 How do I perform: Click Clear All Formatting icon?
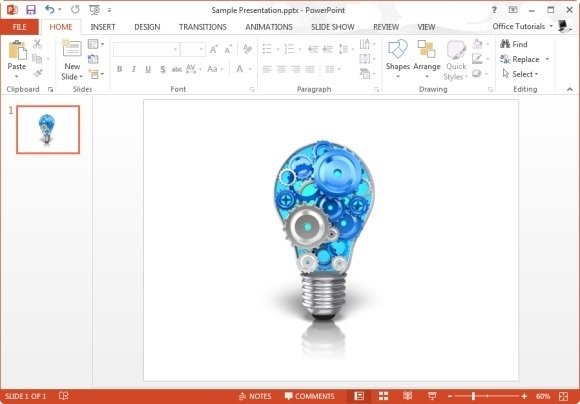pyautogui.click(x=247, y=49)
